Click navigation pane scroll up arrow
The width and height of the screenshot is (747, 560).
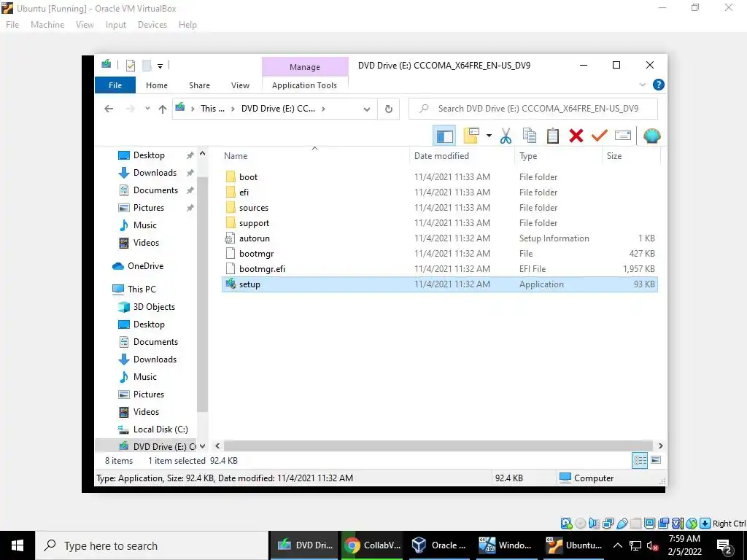tap(202, 154)
